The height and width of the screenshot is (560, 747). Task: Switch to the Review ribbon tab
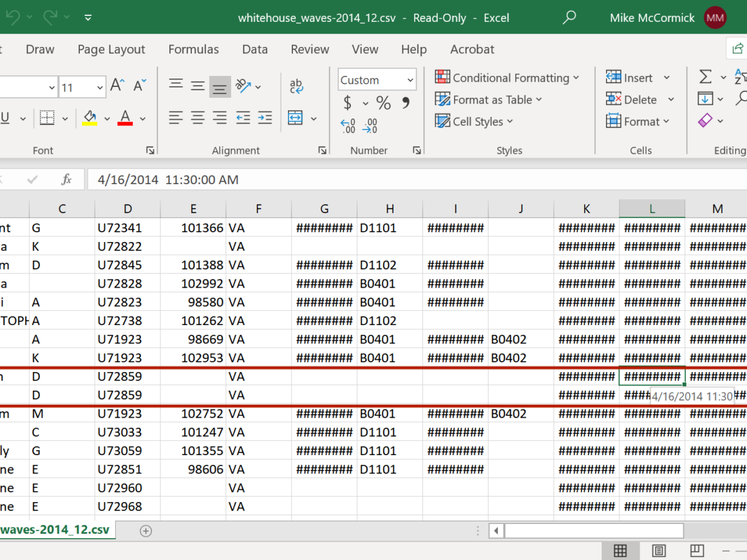310,50
